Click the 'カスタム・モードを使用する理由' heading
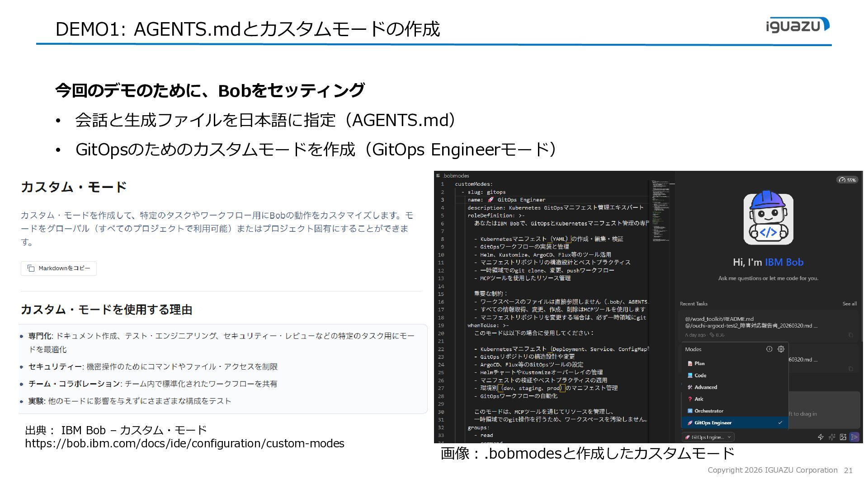 [107, 310]
